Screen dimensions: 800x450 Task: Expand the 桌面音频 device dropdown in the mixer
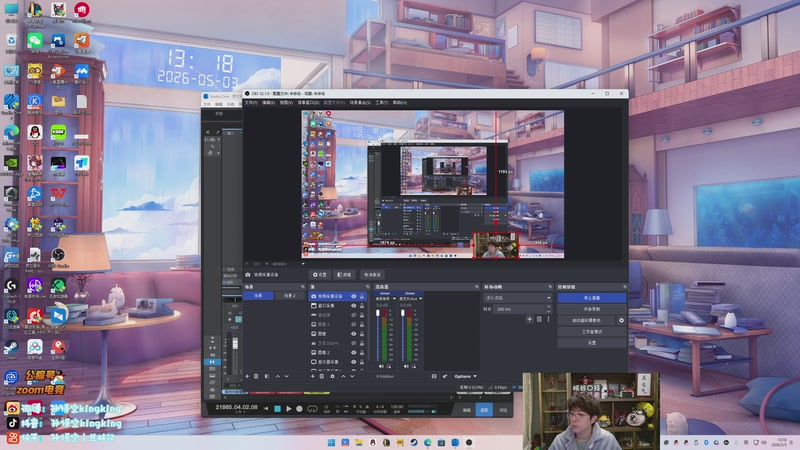coord(386,298)
